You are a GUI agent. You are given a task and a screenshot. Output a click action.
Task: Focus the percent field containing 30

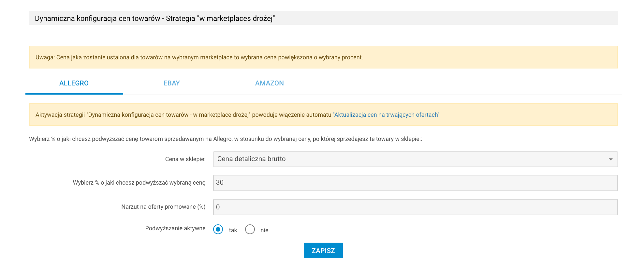click(415, 183)
